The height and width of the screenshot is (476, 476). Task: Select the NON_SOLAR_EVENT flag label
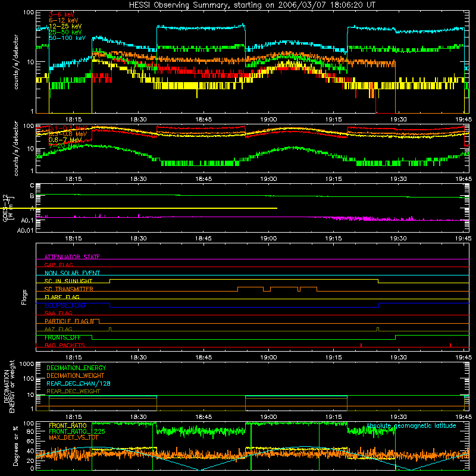click(x=72, y=273)
